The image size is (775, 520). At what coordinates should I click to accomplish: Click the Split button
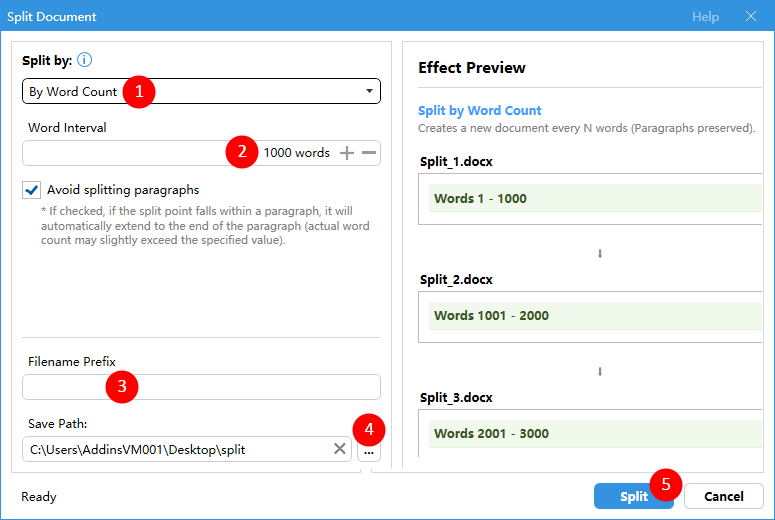[634, 496]
